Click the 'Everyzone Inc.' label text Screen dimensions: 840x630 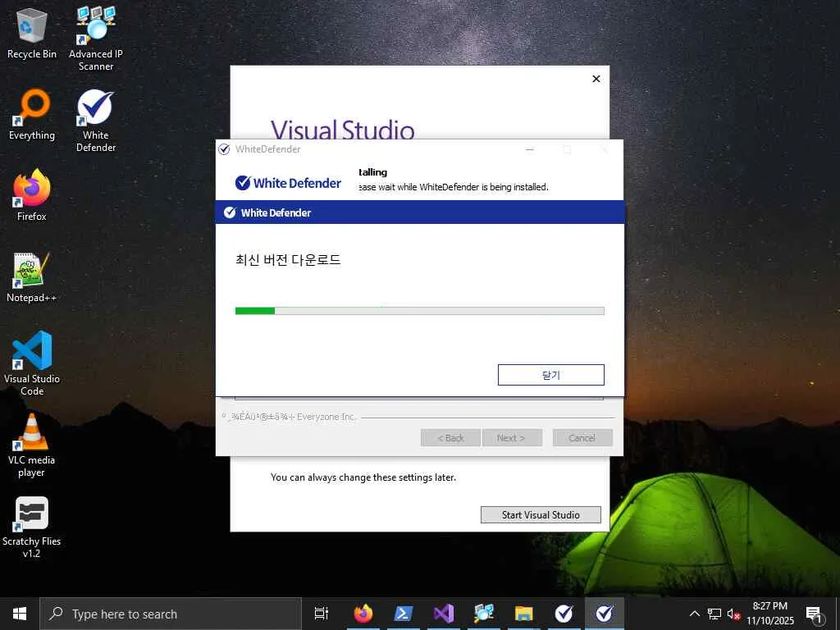pyautogui.click(x=326, y=416)
